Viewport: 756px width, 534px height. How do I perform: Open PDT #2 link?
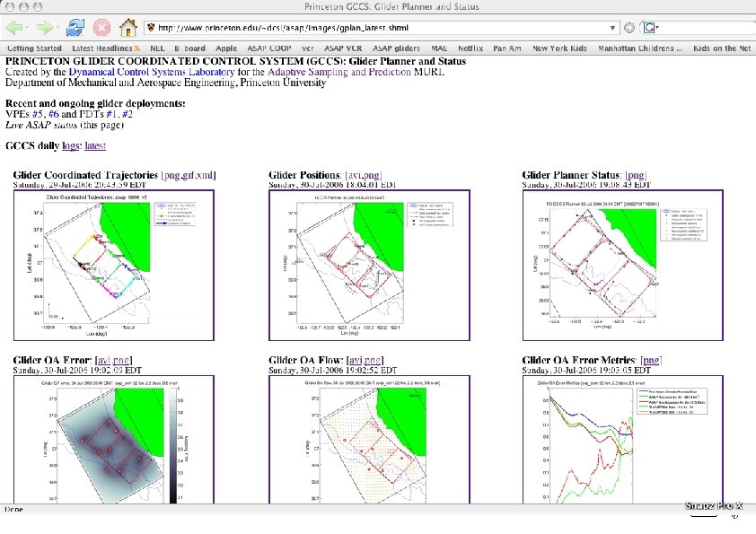[x=127, y=114]
